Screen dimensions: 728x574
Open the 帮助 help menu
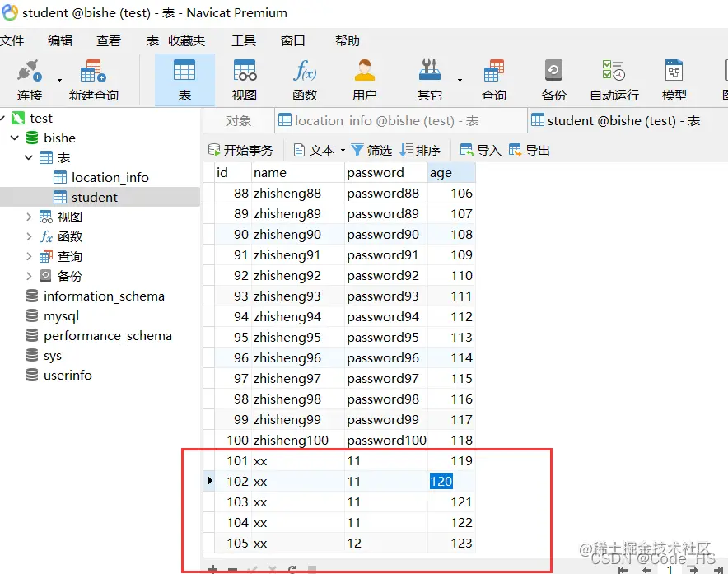point(348,41)
